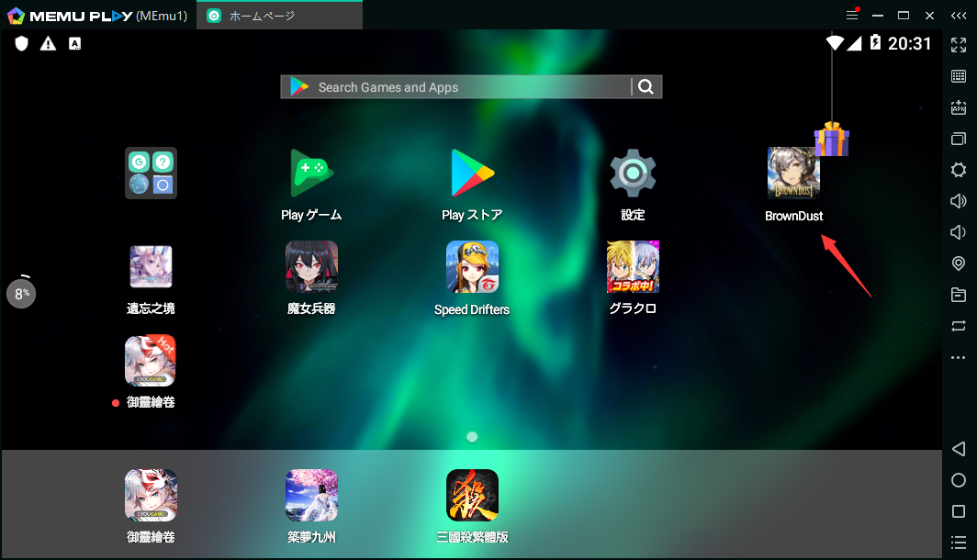Click the Search Games and Apps field

point(459,87)
